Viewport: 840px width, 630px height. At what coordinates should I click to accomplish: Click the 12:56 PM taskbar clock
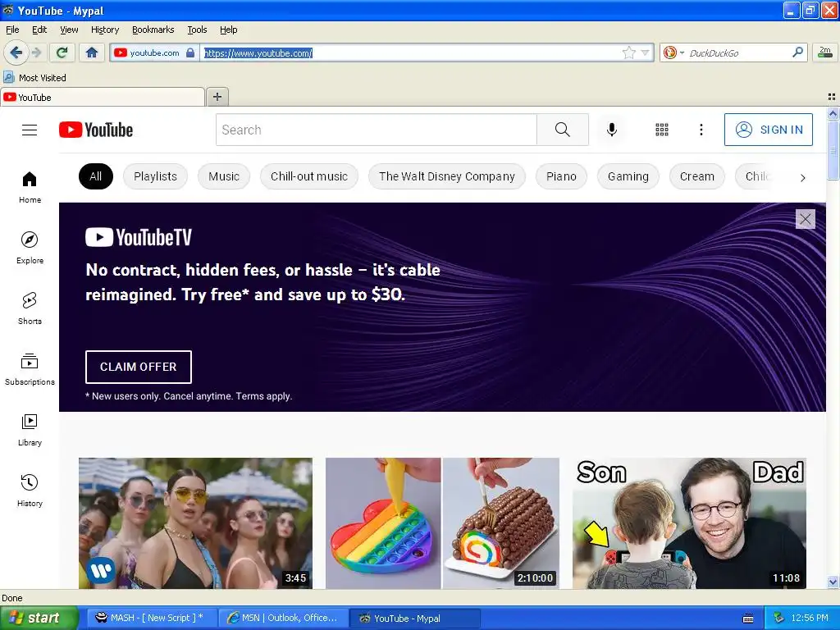[x=810, y=619]
